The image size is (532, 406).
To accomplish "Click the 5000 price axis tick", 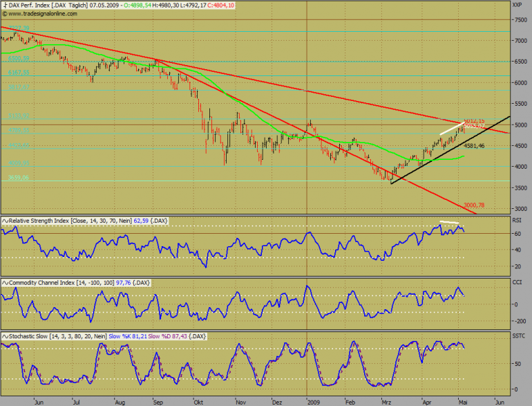I will click(521, 125).
